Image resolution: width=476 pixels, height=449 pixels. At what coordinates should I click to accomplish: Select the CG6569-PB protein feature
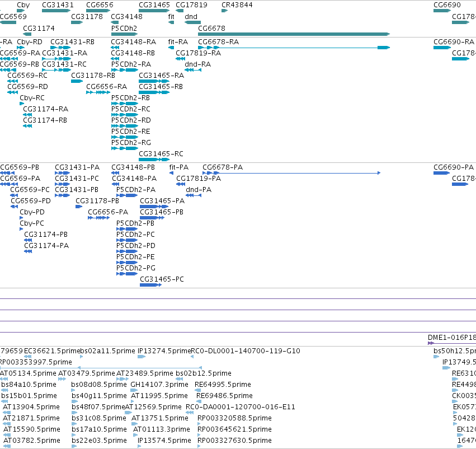click(x=7, y=173)
